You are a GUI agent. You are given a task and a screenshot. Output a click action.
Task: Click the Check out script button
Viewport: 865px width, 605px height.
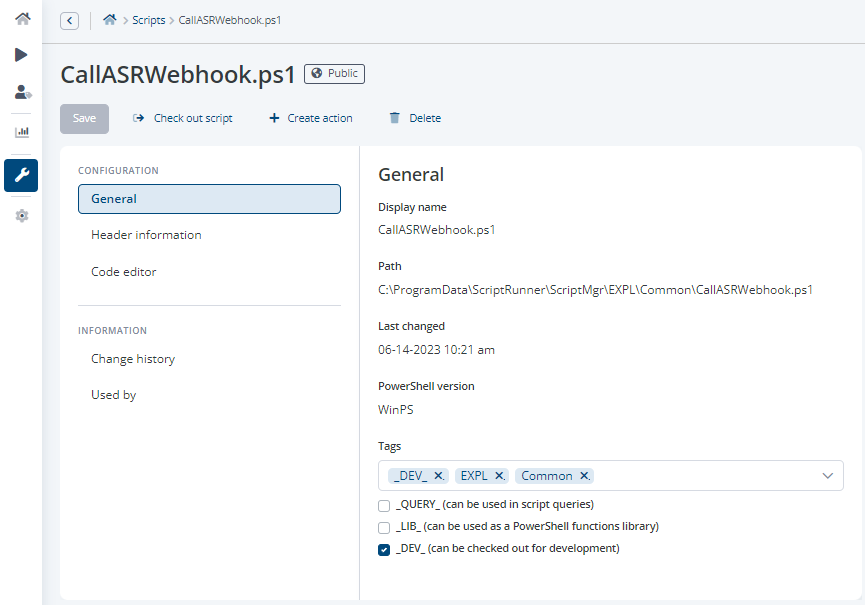(x=183, y=118)
